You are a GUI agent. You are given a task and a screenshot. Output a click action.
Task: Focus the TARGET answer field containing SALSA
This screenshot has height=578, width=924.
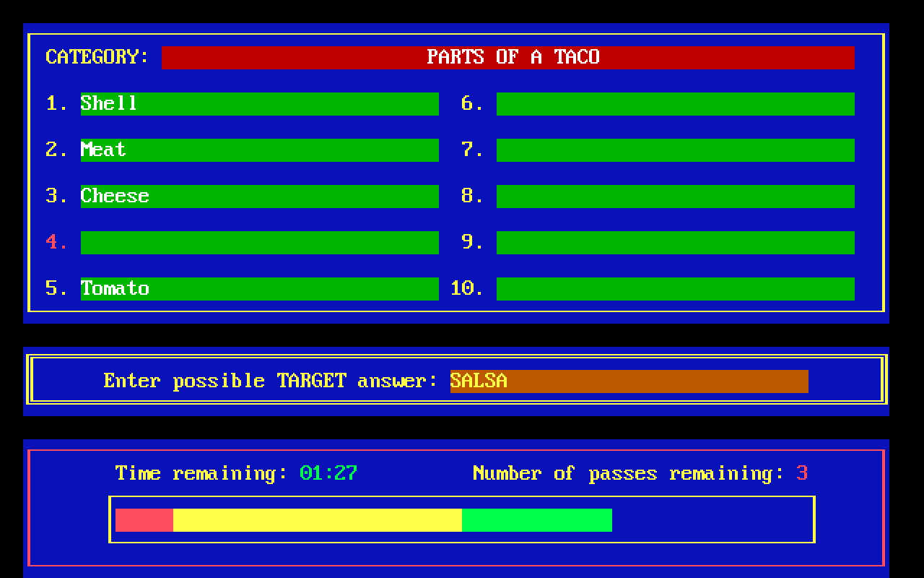click(x=629, y=381)
